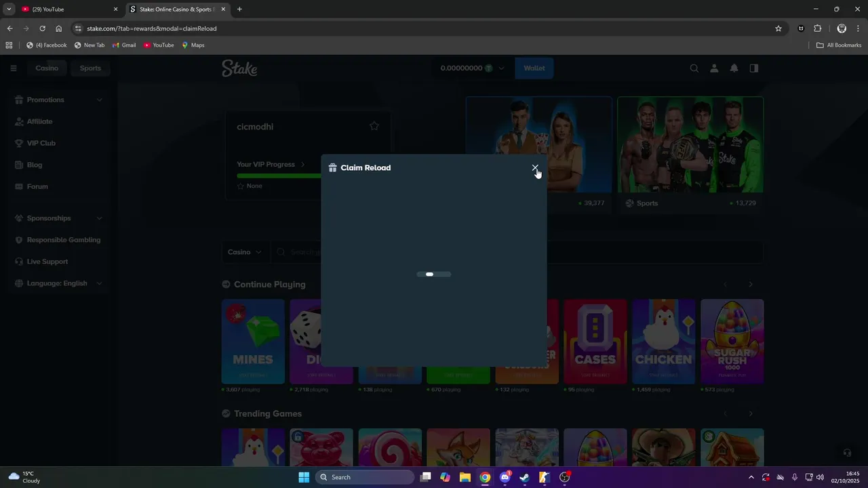The height and width of the screenshot is (488, 868).
Task: Close the YouTube browser tab
Action: (x=115, y=9)
